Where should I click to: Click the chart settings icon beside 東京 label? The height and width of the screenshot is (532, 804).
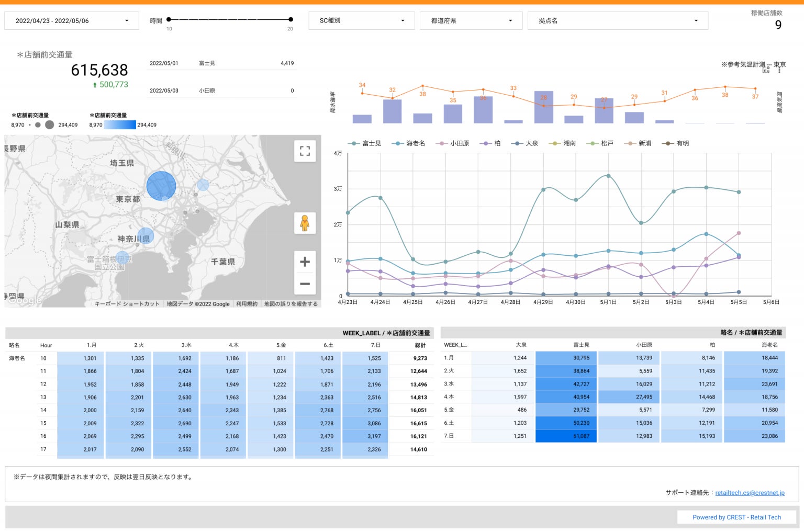click(766, 70)
